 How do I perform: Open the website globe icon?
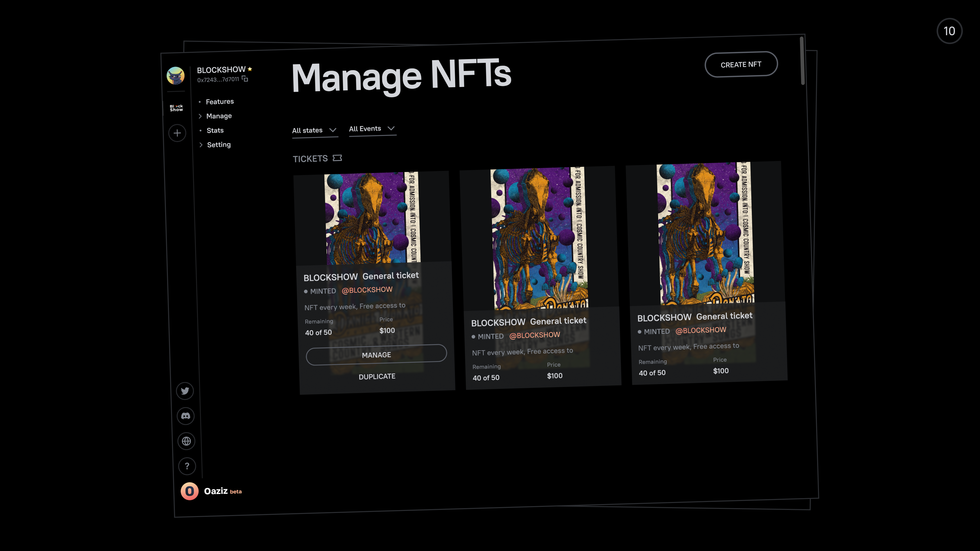point(186,441)
